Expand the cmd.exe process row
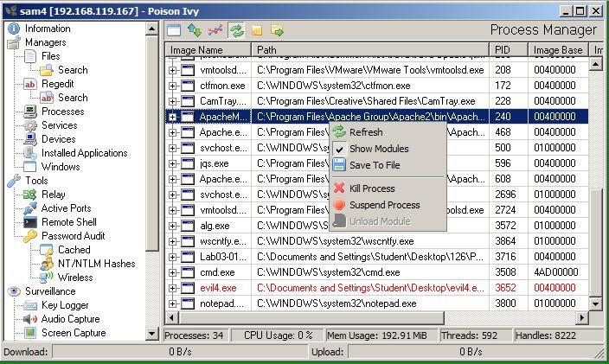The image size is (609, 364). click(172, 272)
